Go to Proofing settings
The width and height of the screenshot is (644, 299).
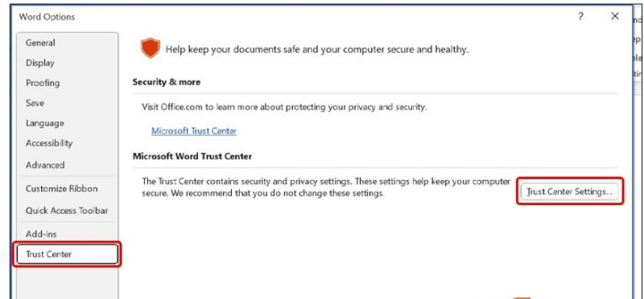(x=43, y=83)
